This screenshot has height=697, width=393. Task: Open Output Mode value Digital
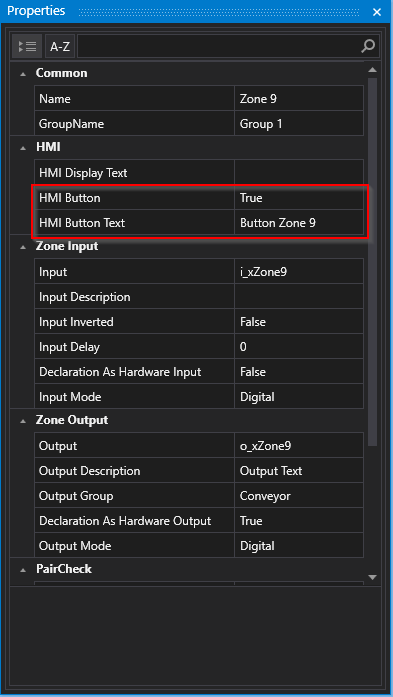click(299, 545)
